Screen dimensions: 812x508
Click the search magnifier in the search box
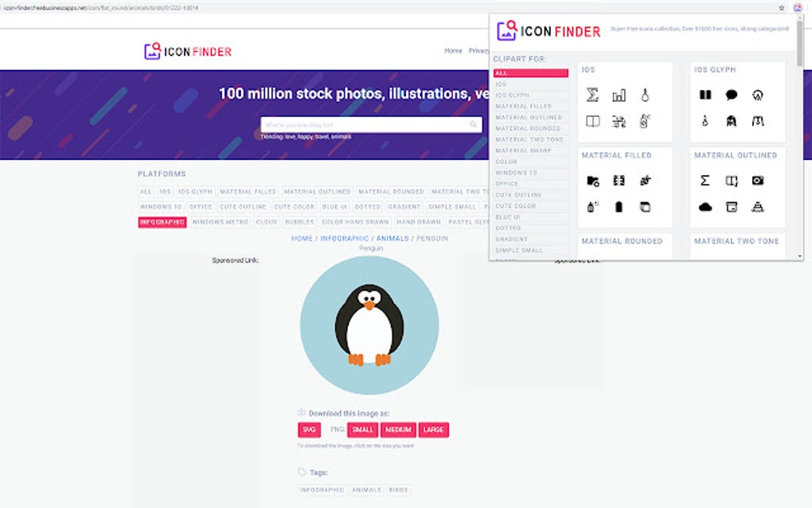473,124
